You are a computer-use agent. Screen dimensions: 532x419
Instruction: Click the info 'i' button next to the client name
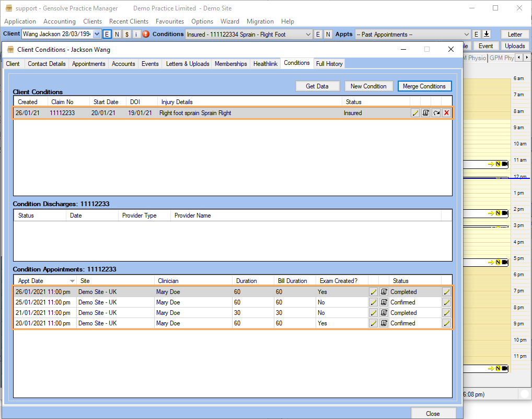(x=136, y=35)
